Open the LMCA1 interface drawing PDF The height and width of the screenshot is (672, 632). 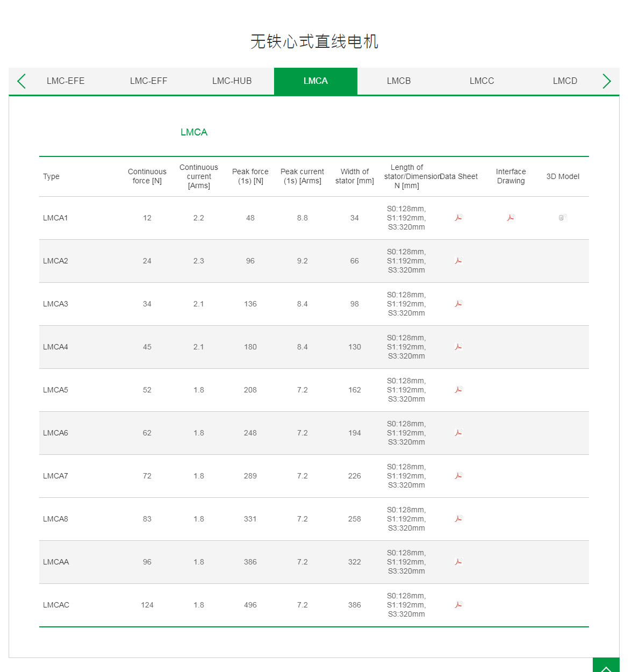pyautogui.click(x=511, y=218)
